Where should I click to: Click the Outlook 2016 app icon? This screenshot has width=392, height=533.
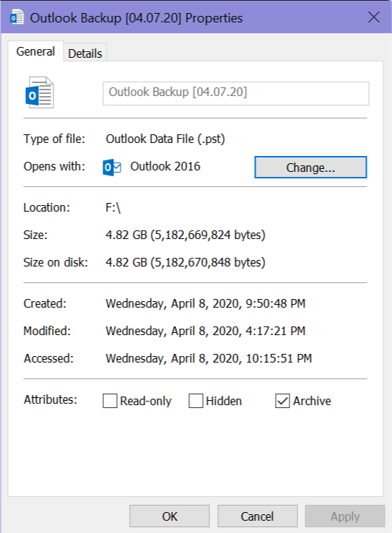click(112, 167)
